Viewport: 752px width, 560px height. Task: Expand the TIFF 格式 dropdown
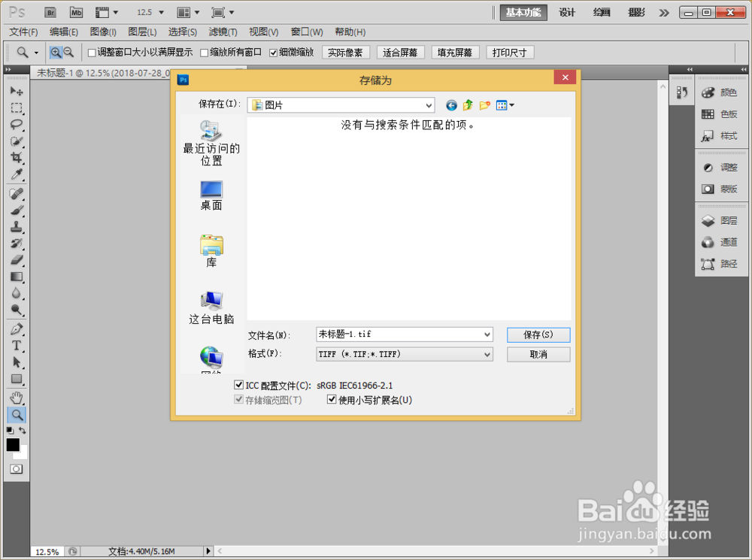pos(487,353)
